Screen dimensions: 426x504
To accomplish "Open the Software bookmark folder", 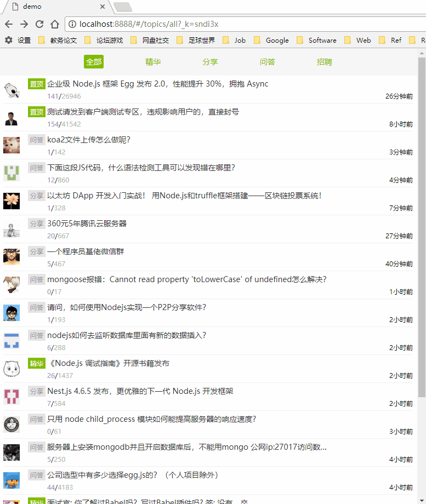I will coord(316,40).
